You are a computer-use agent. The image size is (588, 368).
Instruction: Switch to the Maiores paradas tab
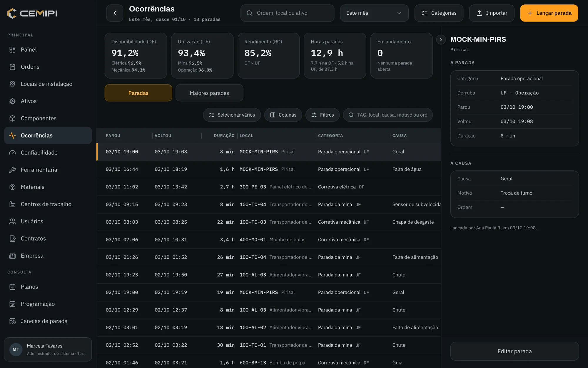pos(209,93)
